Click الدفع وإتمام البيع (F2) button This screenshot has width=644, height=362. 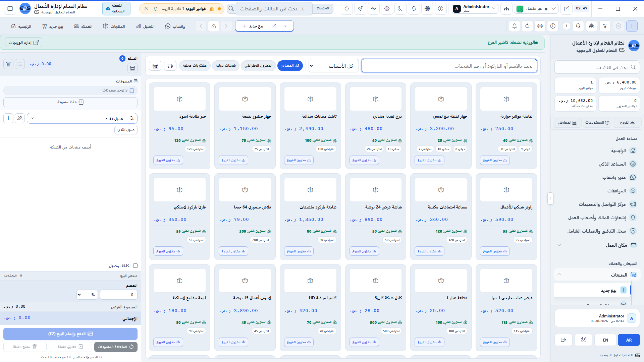pos(70,334)
